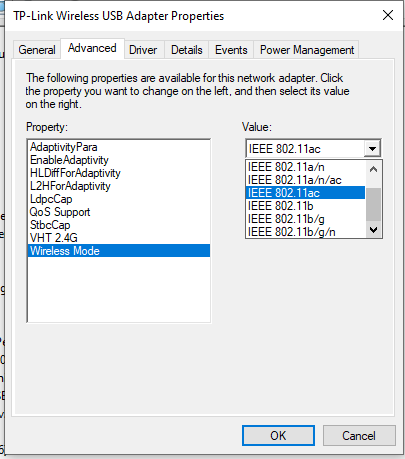Choose IEEE 802.11a/n from the list
This screenshot has width=405, height=459.
click(305, 167)
